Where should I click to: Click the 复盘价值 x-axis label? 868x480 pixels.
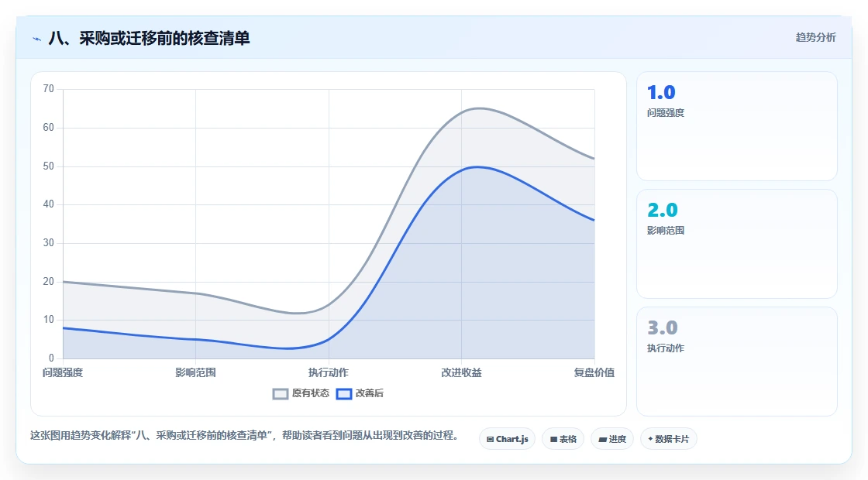click(594, 372)
